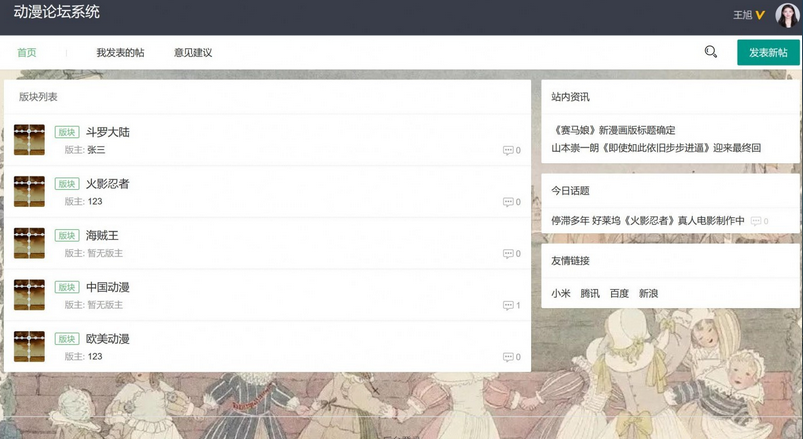Click the 版块 tag next to 海贼王
This screenshot has width=803, height=439.
(67, 236)
